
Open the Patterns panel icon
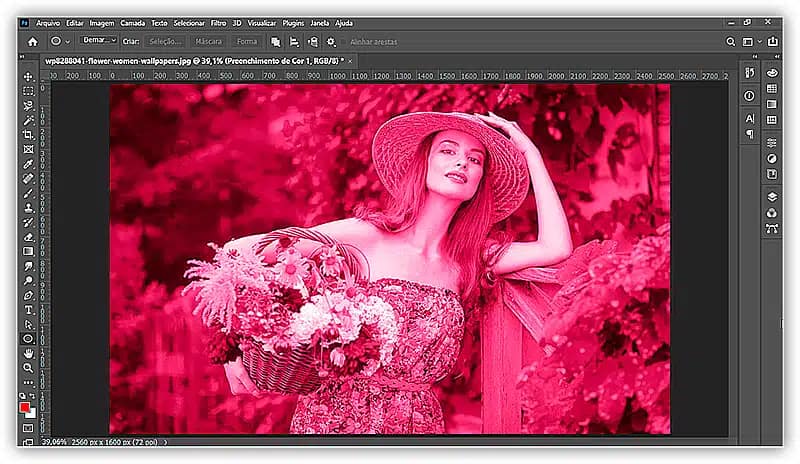pos(772,120)
